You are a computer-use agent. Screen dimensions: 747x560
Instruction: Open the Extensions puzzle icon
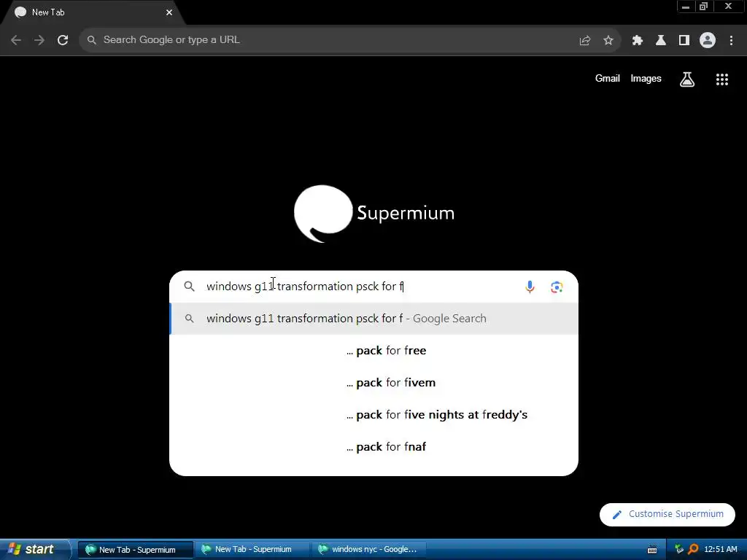(638, 41)
